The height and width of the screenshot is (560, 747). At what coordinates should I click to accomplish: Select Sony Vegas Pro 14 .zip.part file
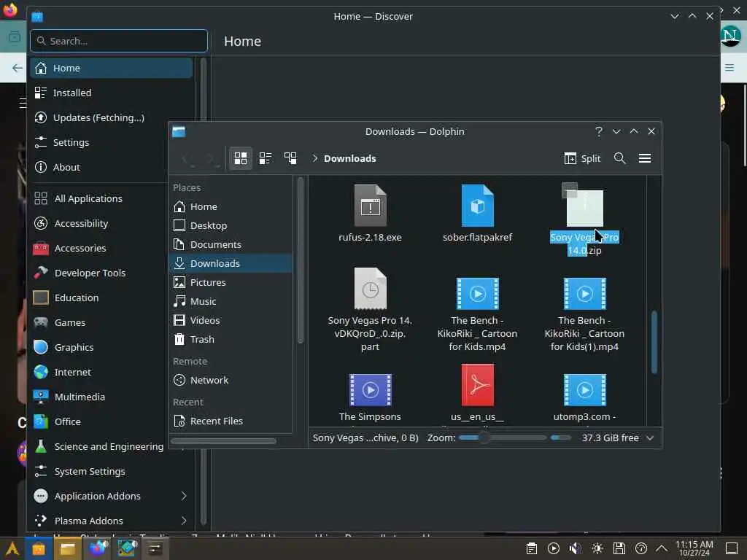(370, 309)
